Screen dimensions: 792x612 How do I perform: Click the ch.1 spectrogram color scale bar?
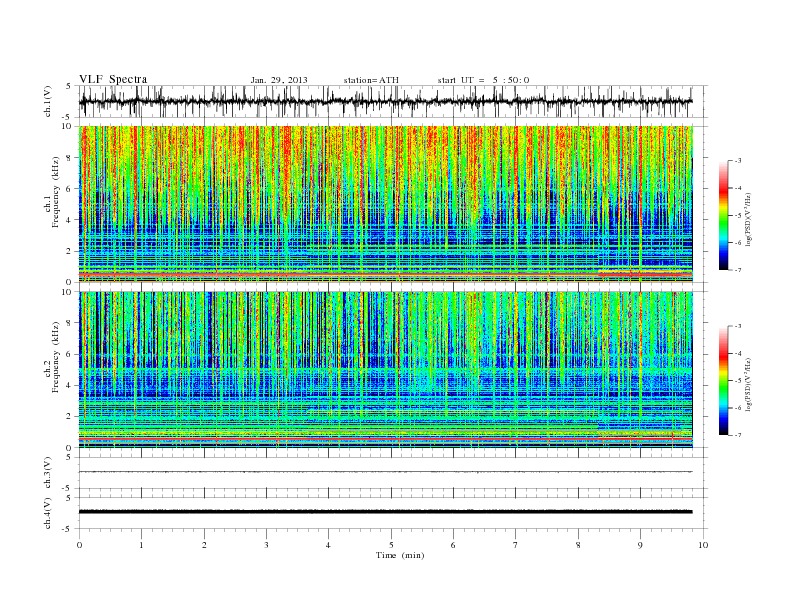723,215
